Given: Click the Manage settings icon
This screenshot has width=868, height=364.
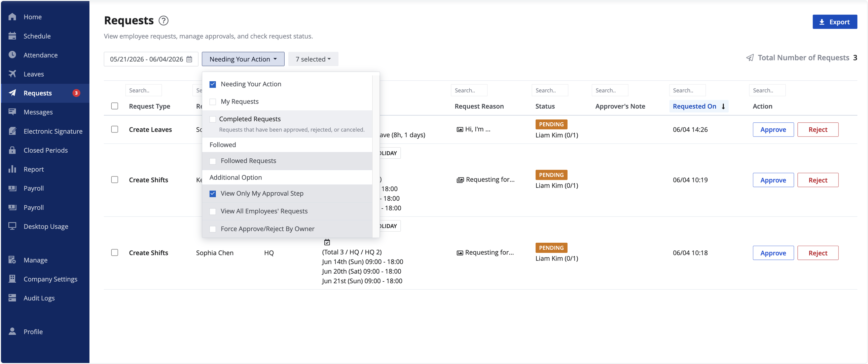Looking at the screenshot, I should (x=12, y=259).
